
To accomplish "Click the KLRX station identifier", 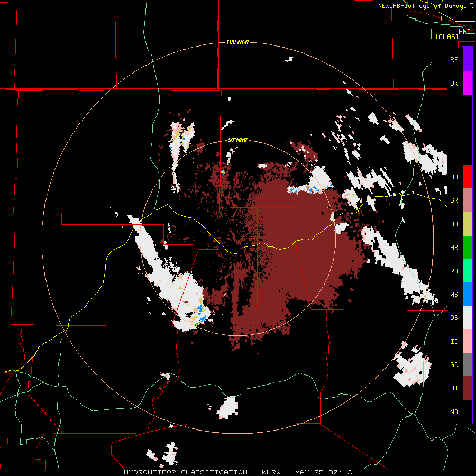I will [271, 472].
